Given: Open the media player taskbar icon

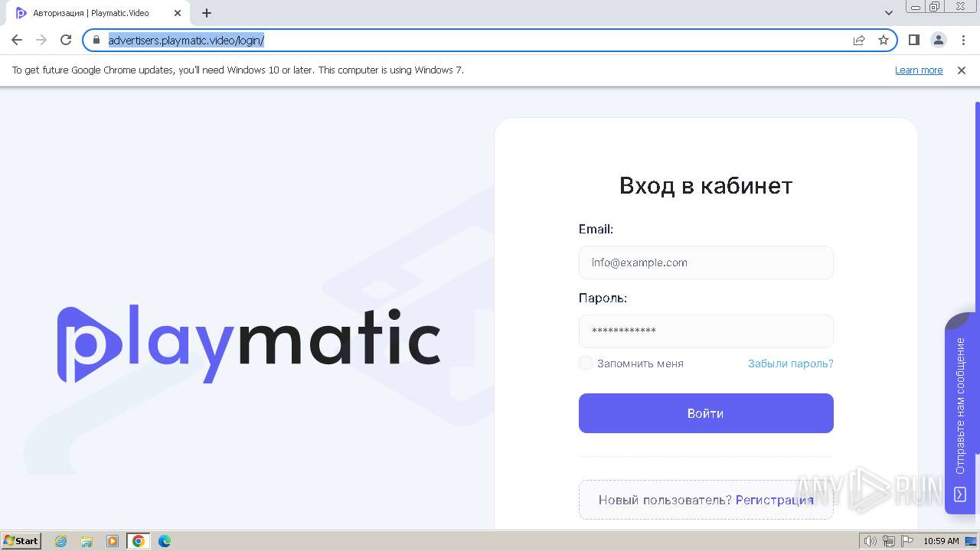Looking at the screenshot, I should 113,541.
